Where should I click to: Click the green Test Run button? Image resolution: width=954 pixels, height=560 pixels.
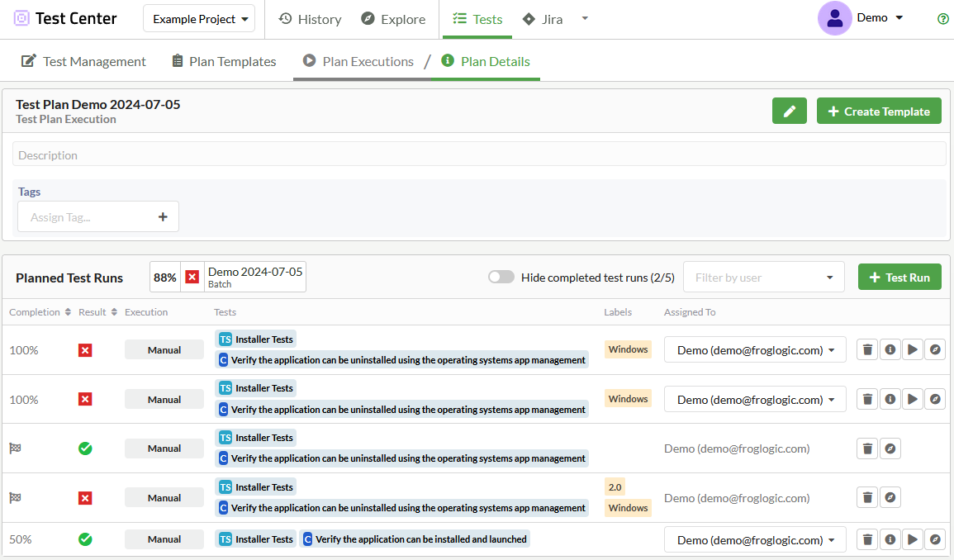[x=899, y=278]
